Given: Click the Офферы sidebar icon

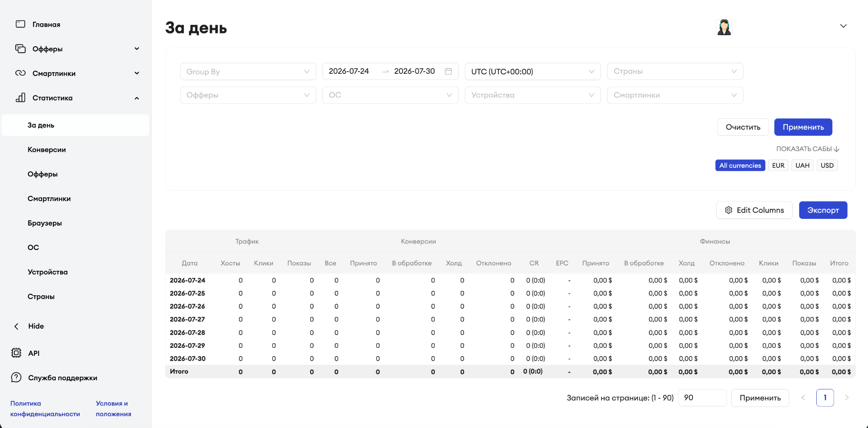Looking at the screenshot, I should tap(20, 49).
